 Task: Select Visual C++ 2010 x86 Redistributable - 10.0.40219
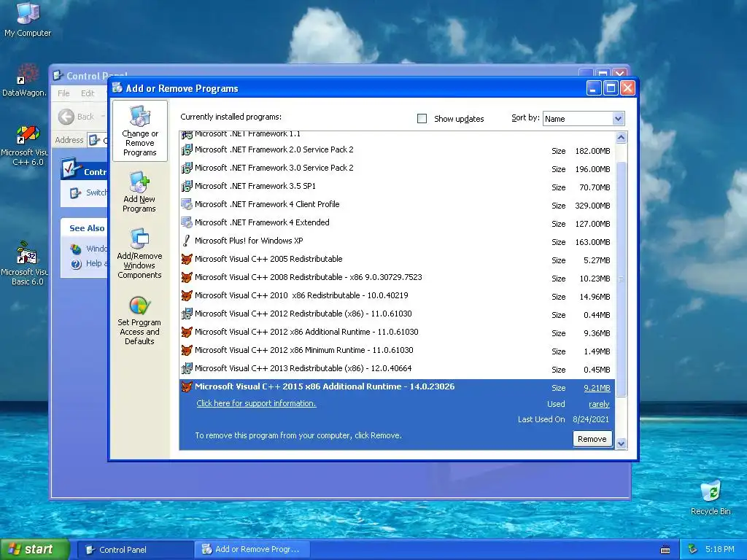(398, 296)
